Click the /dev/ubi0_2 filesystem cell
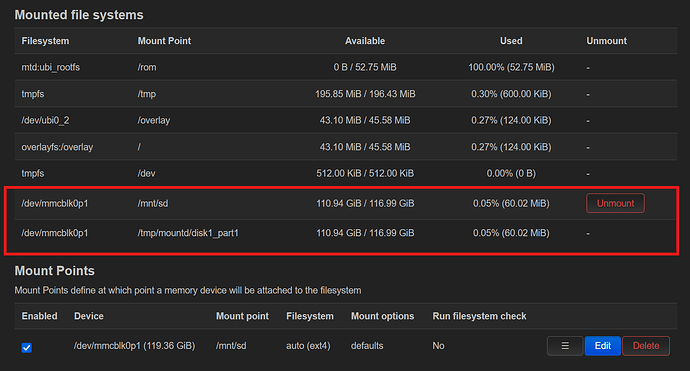Screen dimensions: 690x371 pos(45,121)
